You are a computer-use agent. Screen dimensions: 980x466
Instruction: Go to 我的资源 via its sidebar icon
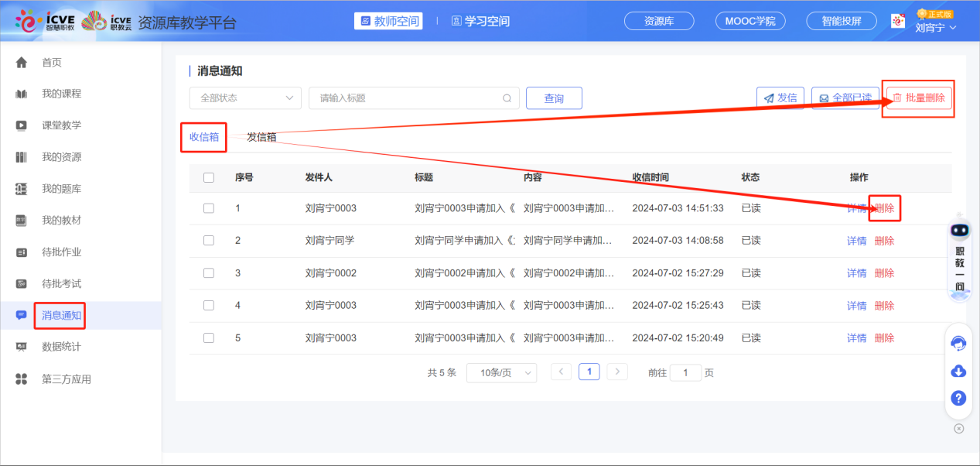[x=60, y=156]
